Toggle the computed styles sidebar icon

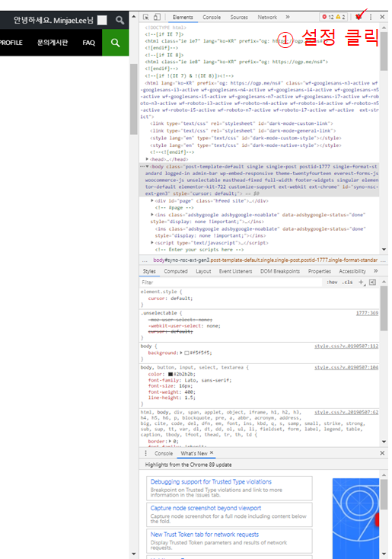coord(372,282)
